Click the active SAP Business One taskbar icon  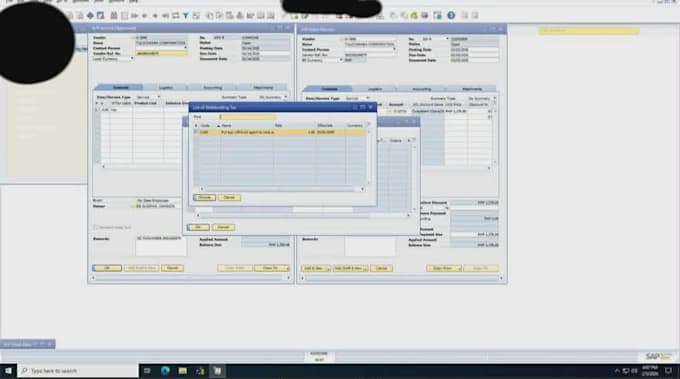pyautogui.click(x=218, y=371)
